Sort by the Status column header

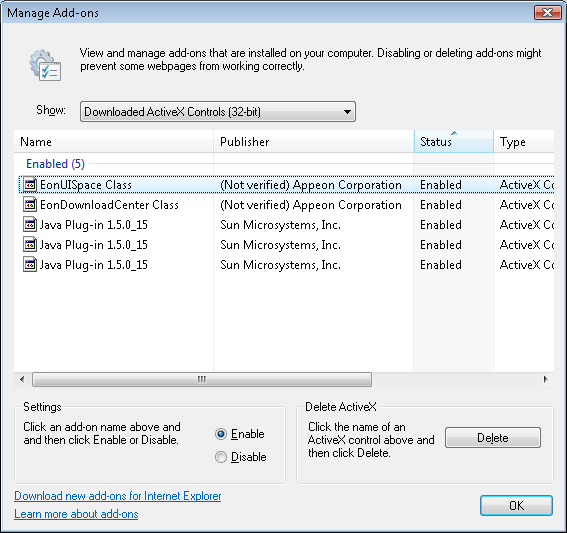(x=453, y=141)
